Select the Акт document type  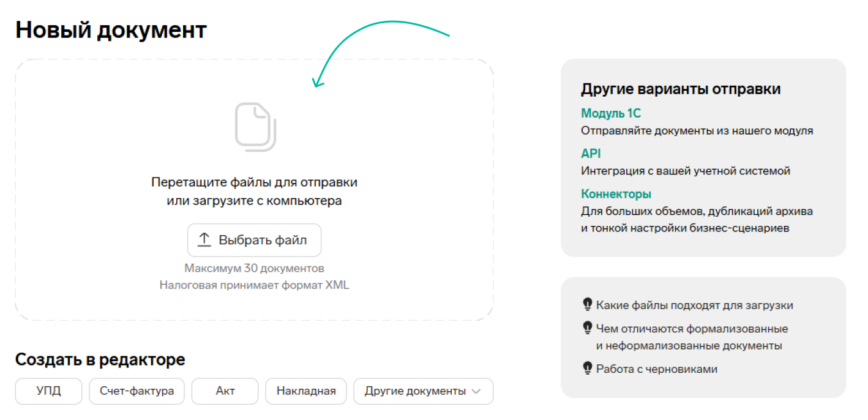pos(225,391)
